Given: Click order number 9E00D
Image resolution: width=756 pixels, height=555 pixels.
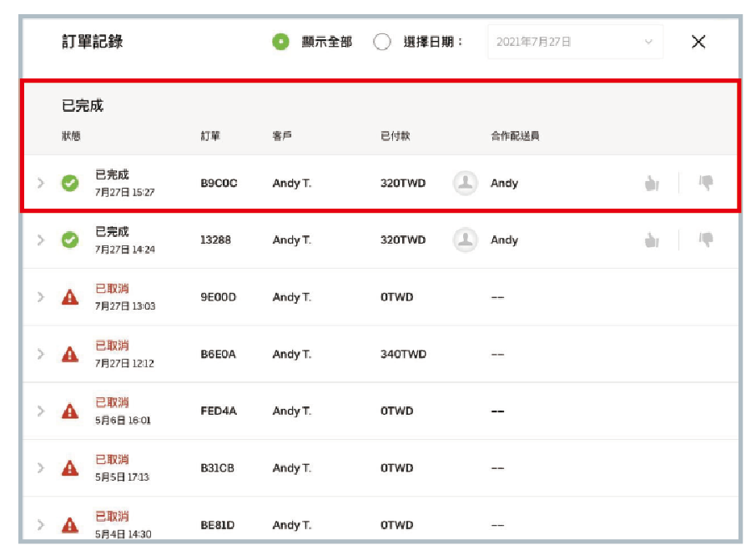Looking at the screenshot, I should (219, 297).
